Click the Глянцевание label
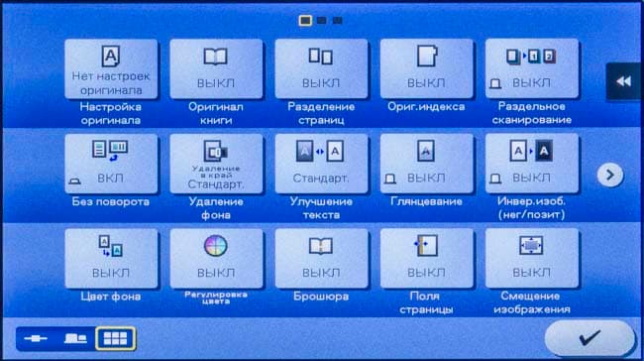 click(426, 201)
